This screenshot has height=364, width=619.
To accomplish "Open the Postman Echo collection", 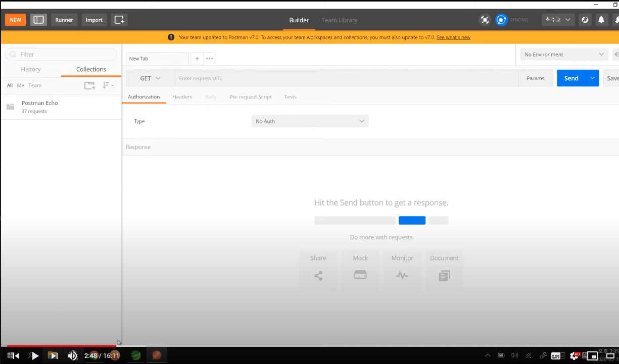I will (61, 107).
